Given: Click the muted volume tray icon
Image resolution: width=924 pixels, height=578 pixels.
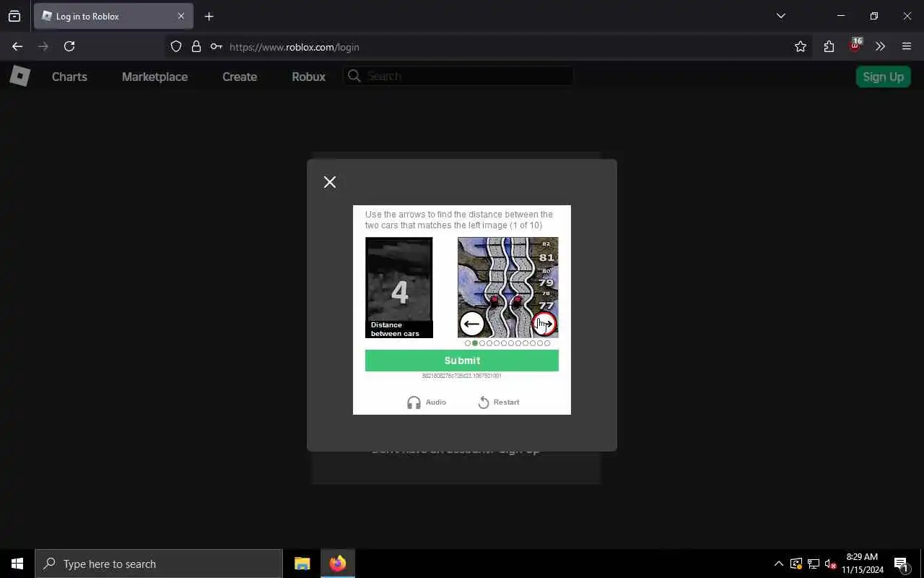Looking at the screenshot, I should click(x=832, y=564).
